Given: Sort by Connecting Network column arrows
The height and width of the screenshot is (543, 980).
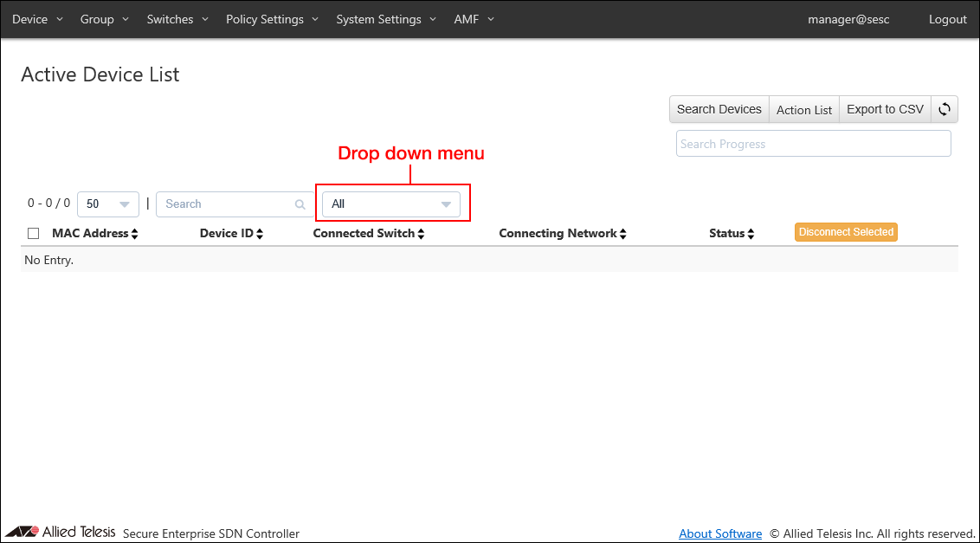Looking at the screenshot, I should [622, 234].
